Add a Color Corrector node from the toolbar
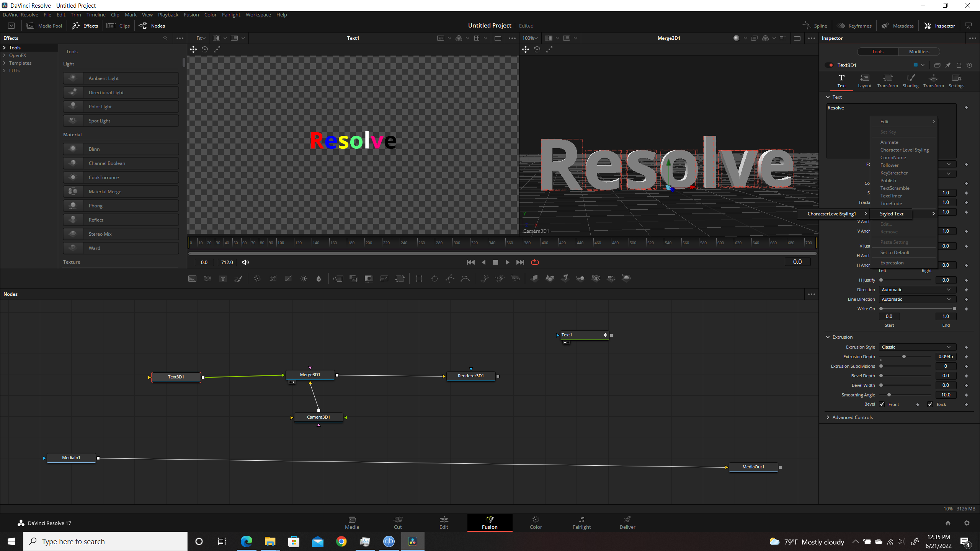 click(257, 279)
